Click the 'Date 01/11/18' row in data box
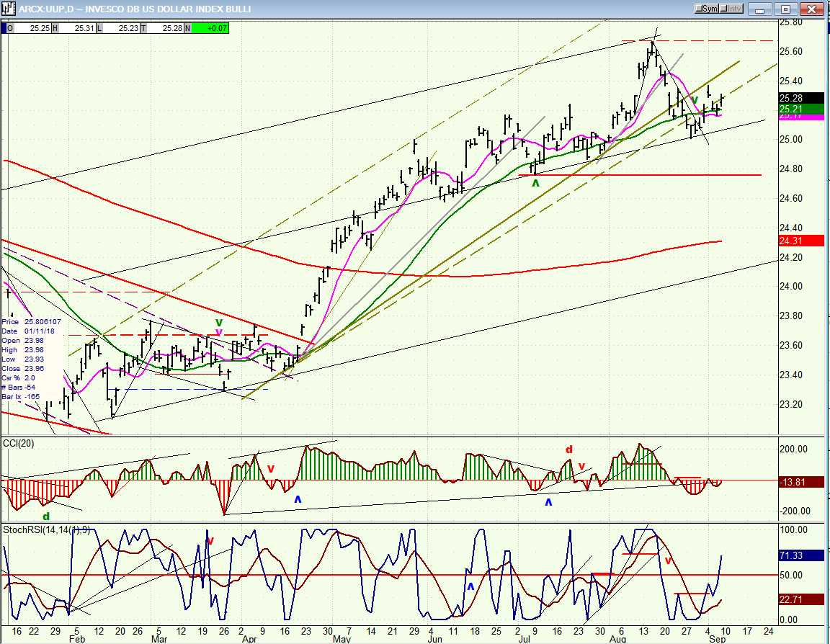This screenshot has width=830, height=644. [x=28, y=331]
